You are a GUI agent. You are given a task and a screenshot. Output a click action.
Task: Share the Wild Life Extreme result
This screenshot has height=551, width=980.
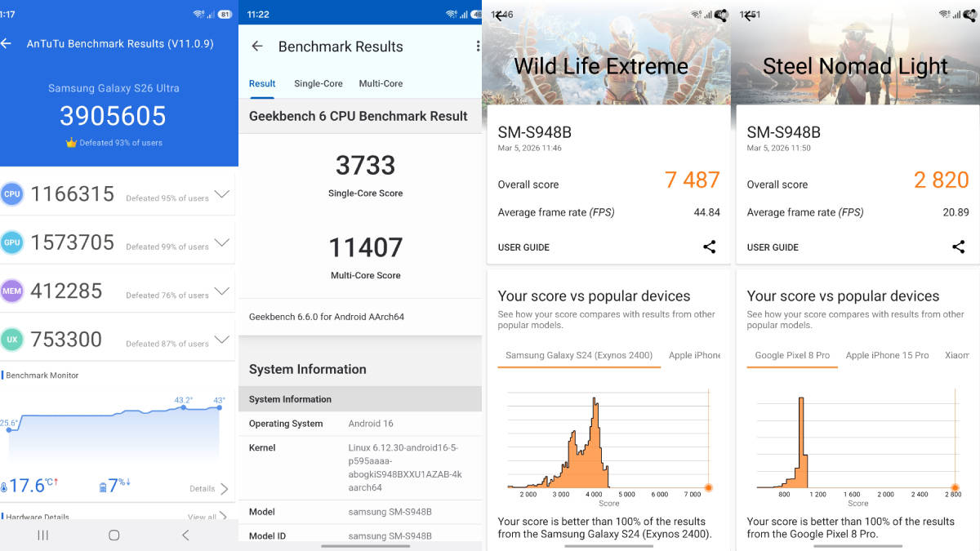tap(709, 247)
